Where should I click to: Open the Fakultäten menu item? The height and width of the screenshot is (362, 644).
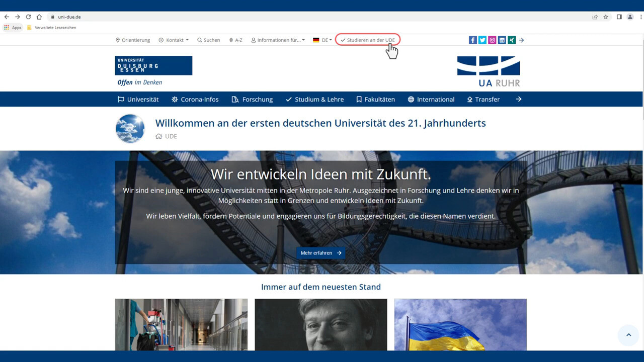(x=375, y=100)
